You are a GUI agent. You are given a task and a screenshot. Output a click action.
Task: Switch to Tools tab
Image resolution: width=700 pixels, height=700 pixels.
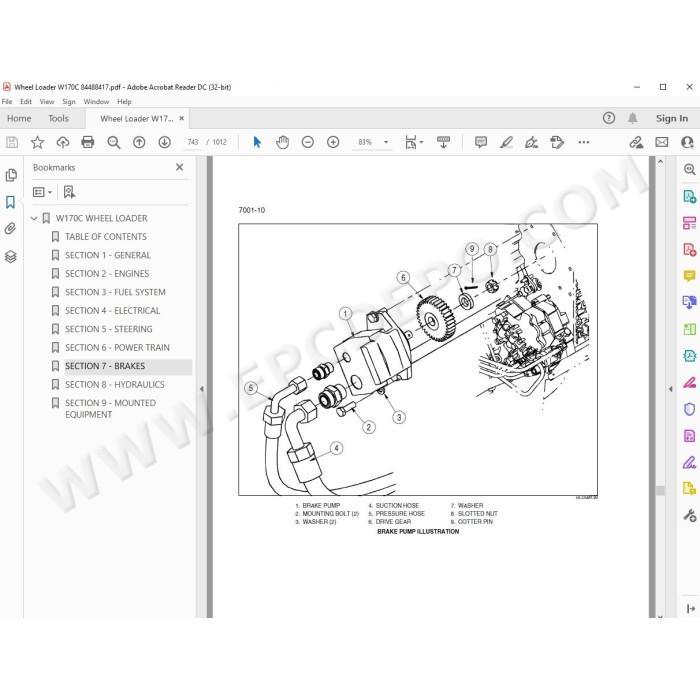(x=58, y=119)
